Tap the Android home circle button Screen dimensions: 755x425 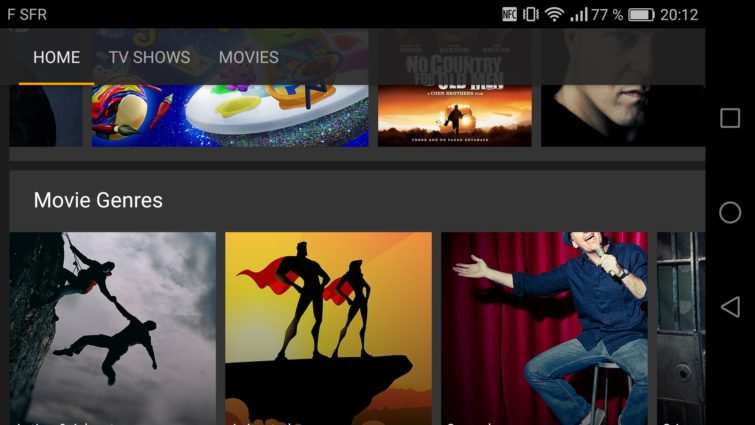coord(730,212)
